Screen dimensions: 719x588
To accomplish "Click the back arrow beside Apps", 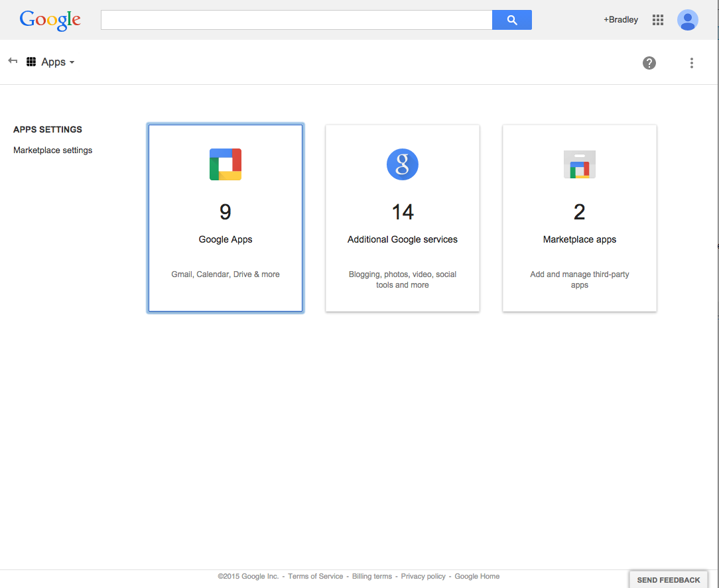I will pyautogui.click(x=13, y=60).
